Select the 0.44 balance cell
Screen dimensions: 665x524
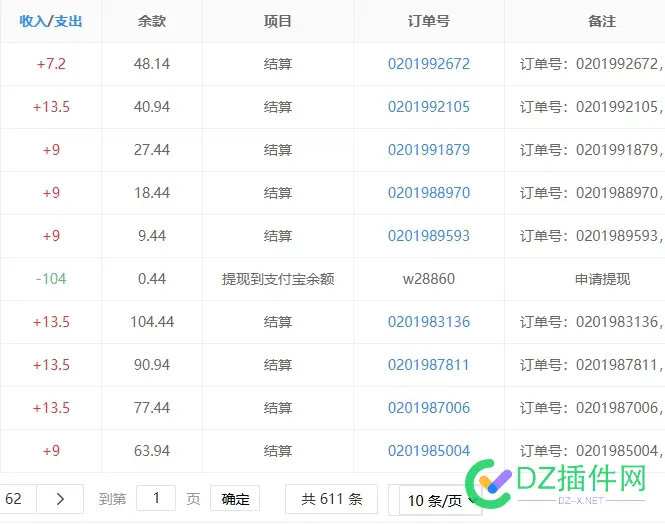(152, 279)
